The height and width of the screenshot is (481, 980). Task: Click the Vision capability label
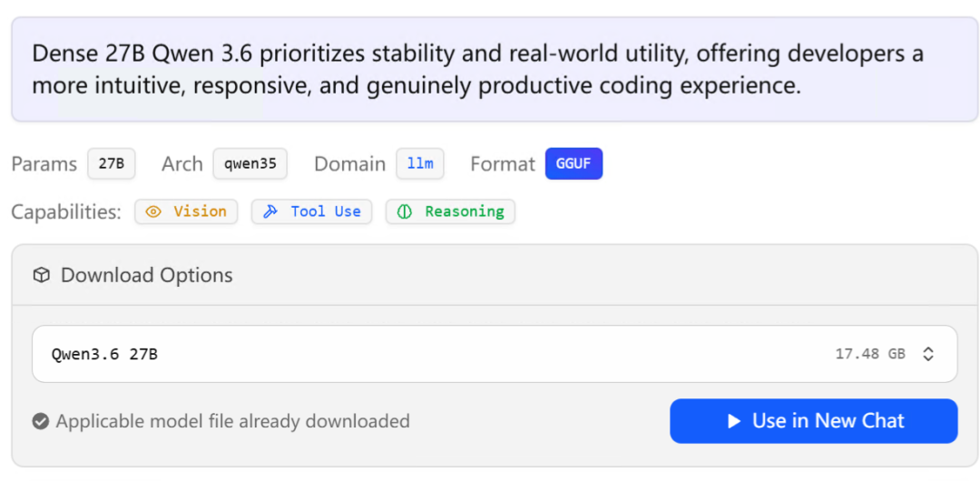coord(200,211)
